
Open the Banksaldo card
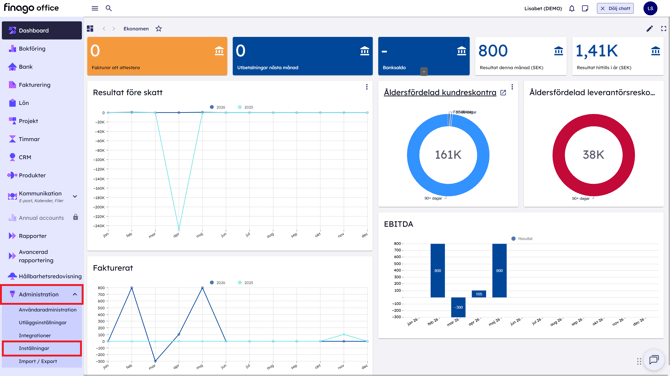click(x=423, y=56)
